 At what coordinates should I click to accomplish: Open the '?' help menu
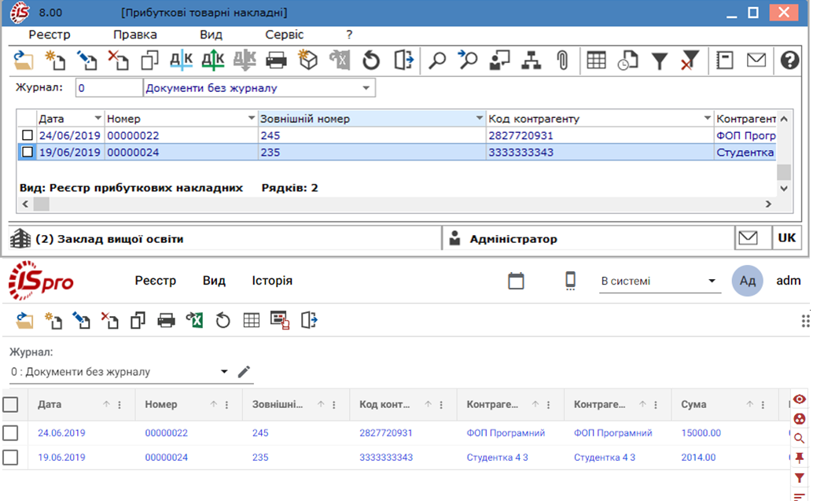click(x=349, y=35)
